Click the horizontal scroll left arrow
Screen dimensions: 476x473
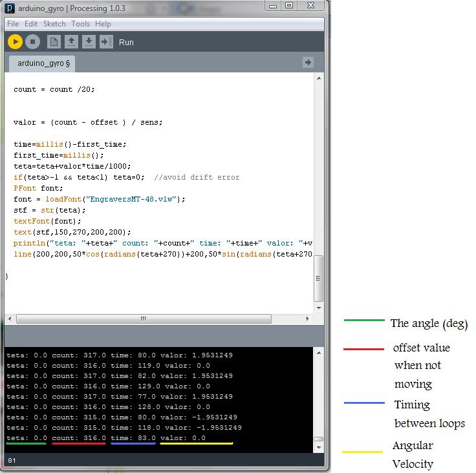click(10, 319)
